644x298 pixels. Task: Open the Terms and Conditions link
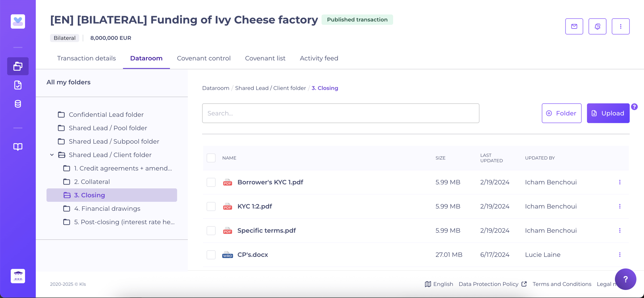(x=562, y=284)
